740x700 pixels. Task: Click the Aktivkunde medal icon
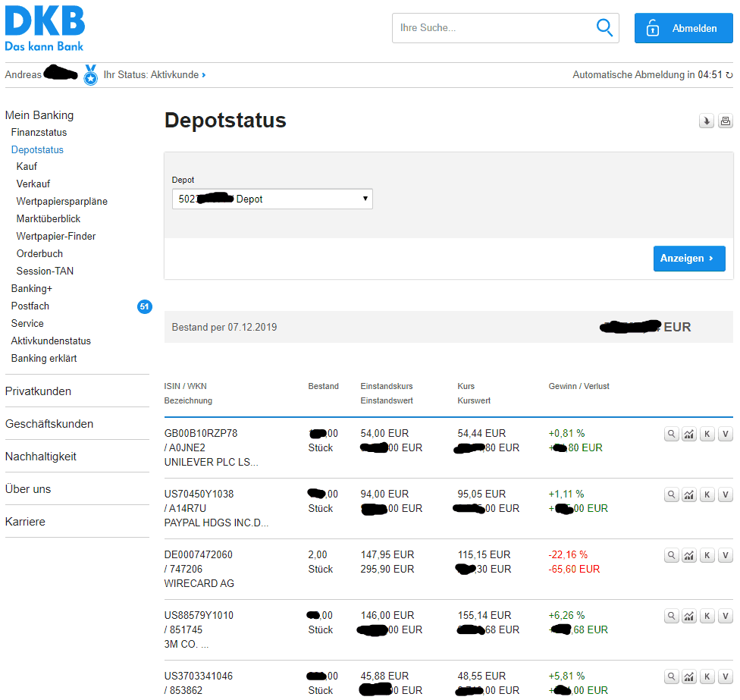point(91,75)
